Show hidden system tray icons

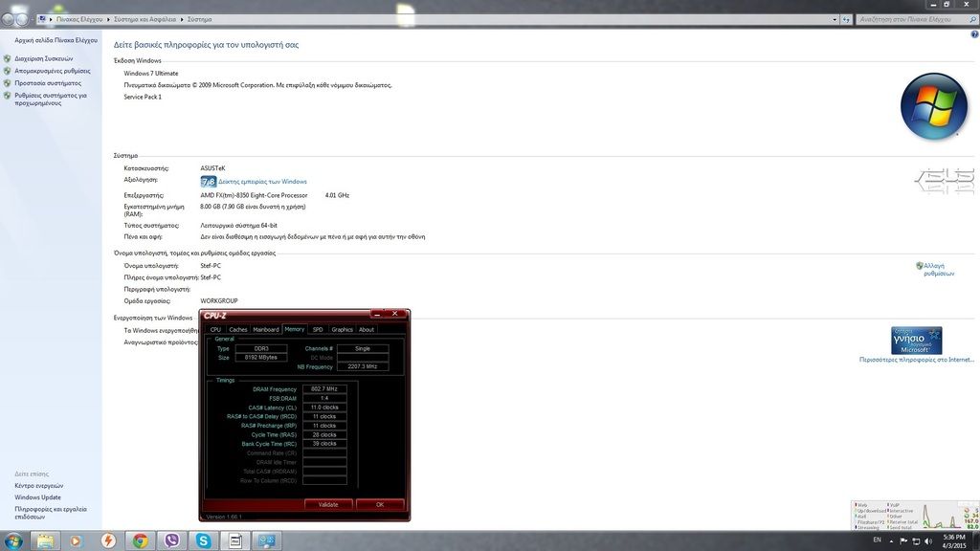891,541
